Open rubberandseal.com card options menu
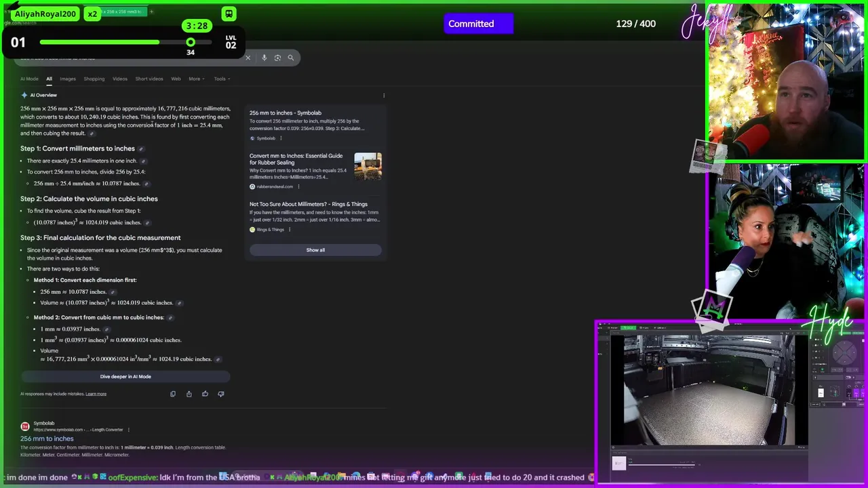Image resolution: width=868 pixels, height=488 pixels. pos(298,186)
